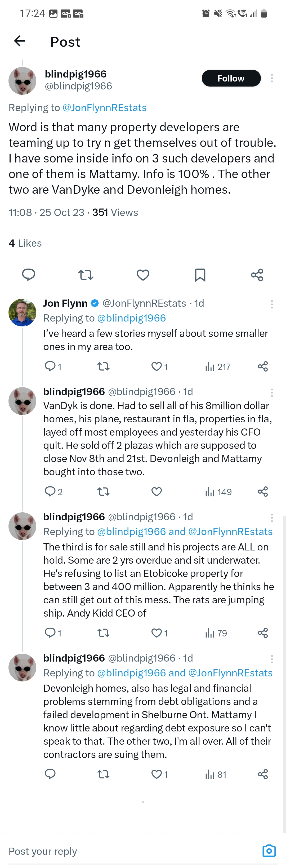
Task: Tap the back arrow icon
Action: point(20,41)
